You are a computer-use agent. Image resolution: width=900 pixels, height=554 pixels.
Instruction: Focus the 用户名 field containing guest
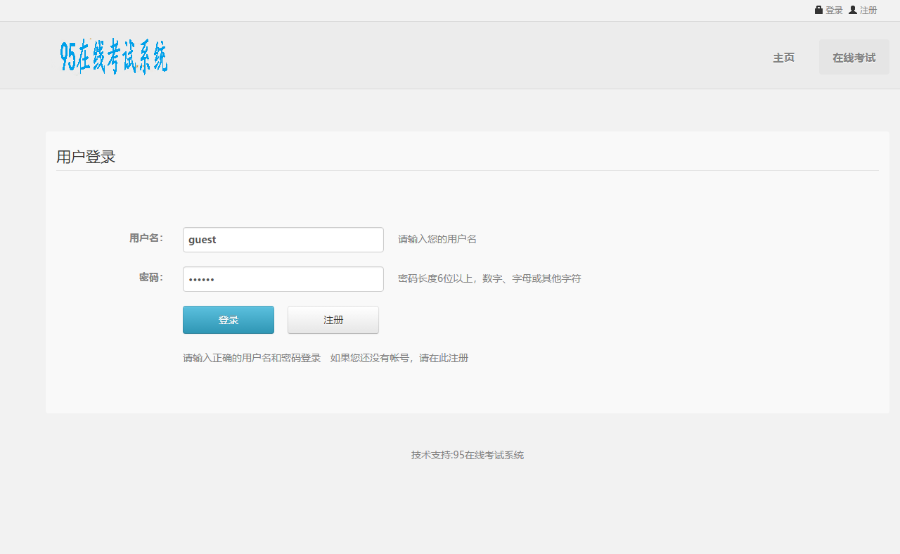(x=283, y=239)
